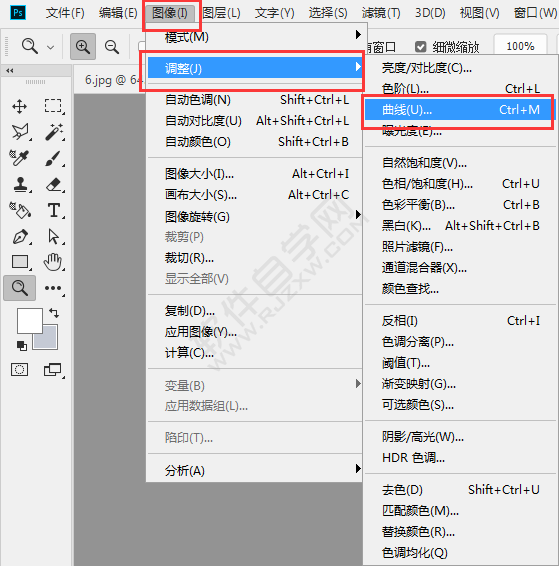Click the Photoshop Ps logo

pyautogui.click(x=18, y=13)
